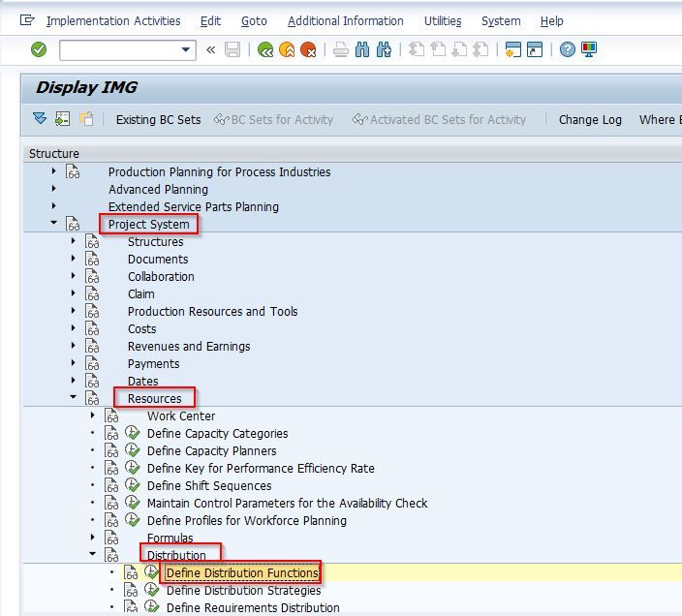The image size is (682, 616).
Task: Run Define Shift Sequences activity icon
Action: (132, 485)
